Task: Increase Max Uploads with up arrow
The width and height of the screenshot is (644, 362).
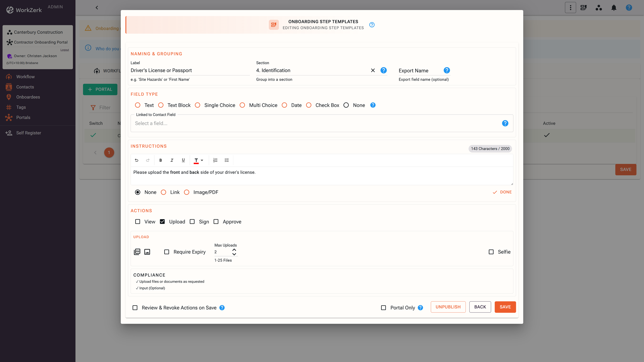Action: [x=234, y=250]
